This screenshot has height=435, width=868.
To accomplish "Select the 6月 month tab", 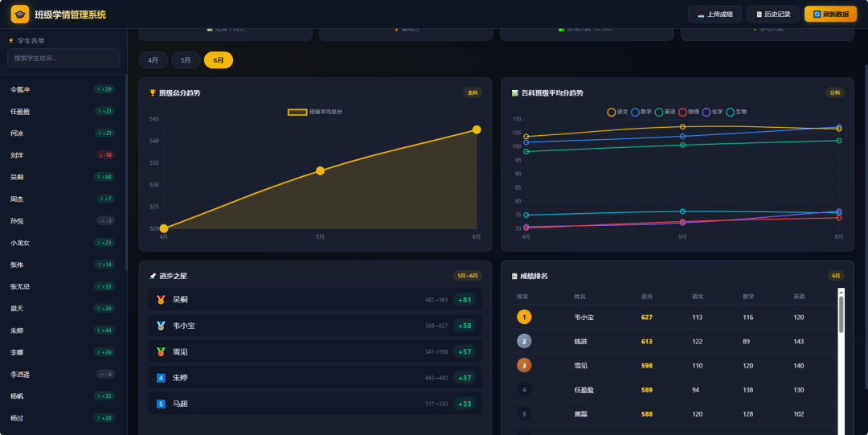I will [x=219, y=60].
